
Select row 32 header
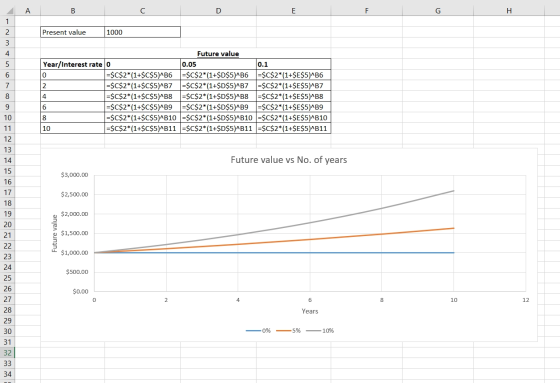7,353
